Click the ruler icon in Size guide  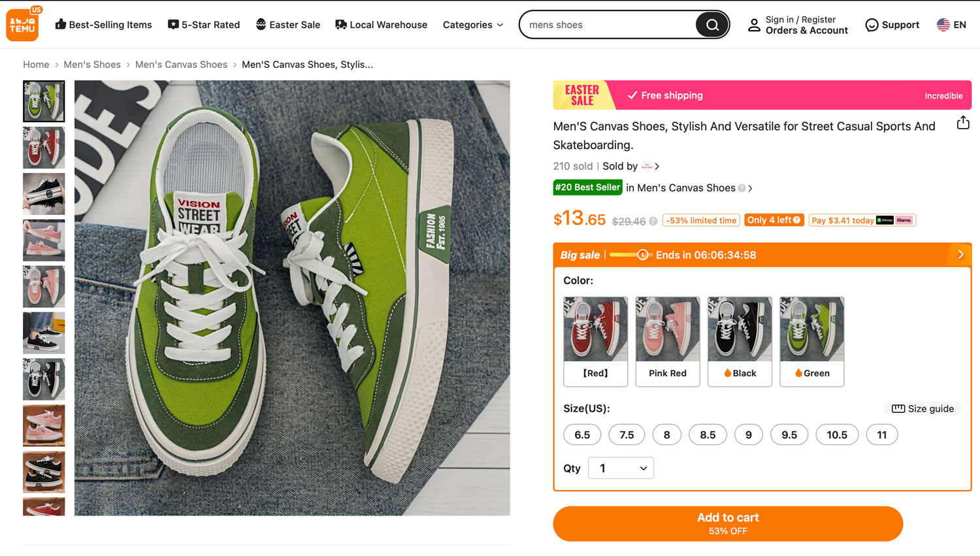point(898,408)
